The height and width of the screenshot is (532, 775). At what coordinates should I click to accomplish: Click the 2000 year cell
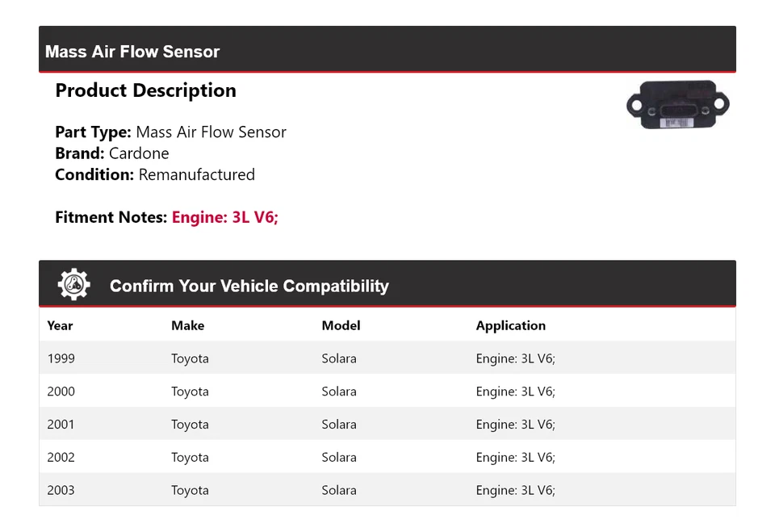(x=61, y=392)
